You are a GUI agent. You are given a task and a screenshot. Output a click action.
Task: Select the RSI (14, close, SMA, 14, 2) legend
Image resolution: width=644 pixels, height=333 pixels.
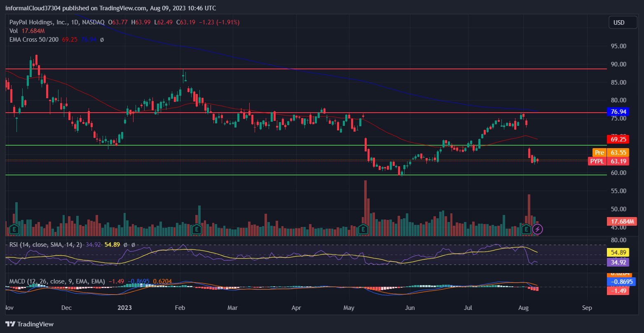pyautogui.click(x=47, y=245)
